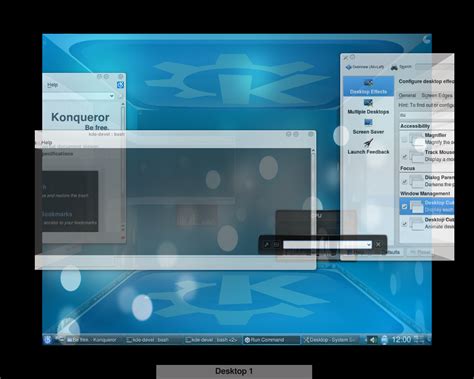Click the Magnifier effect preview icon

tap(416, 139)
